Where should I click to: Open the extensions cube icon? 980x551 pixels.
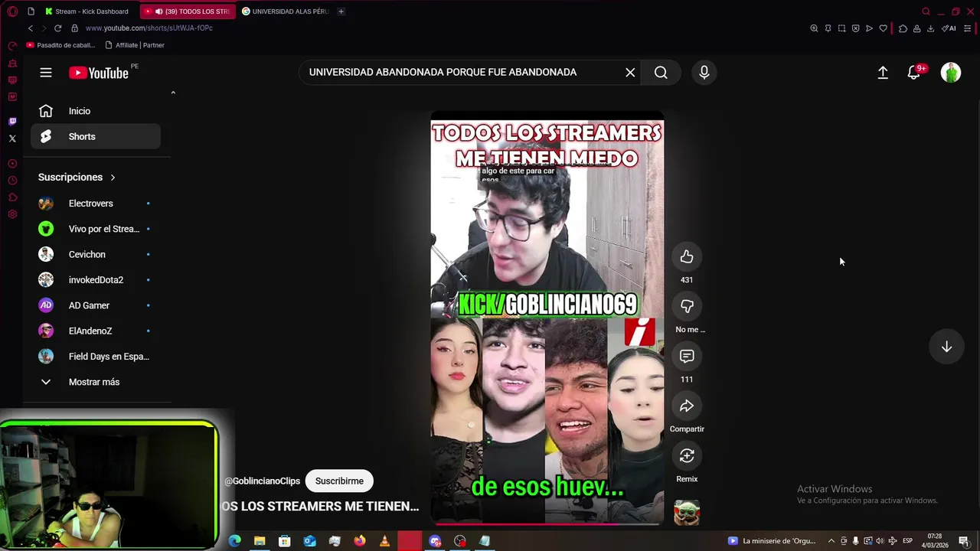pos(903,28)
